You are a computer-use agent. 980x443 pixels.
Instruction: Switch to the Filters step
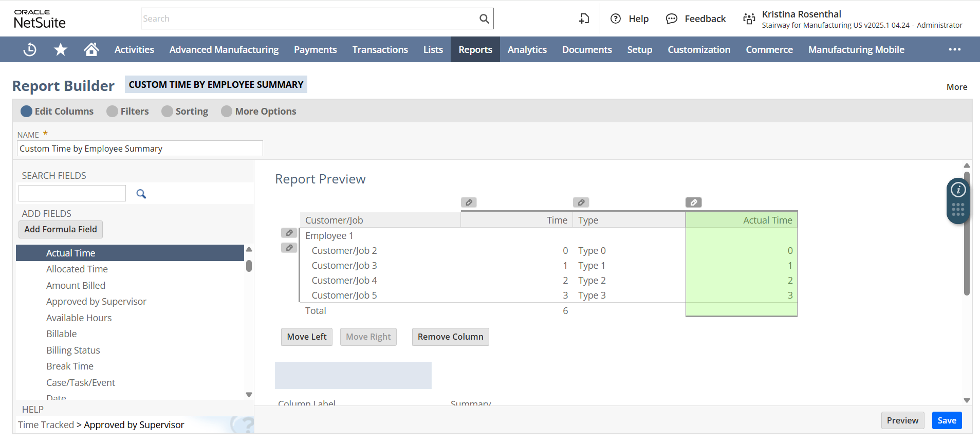click(127, 112)
